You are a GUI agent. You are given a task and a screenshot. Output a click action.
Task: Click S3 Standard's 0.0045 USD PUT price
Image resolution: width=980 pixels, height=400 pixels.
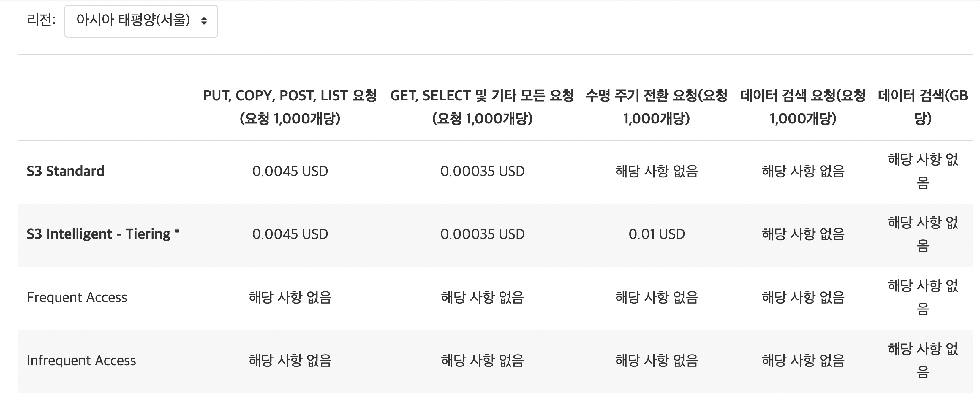point(290,171)
